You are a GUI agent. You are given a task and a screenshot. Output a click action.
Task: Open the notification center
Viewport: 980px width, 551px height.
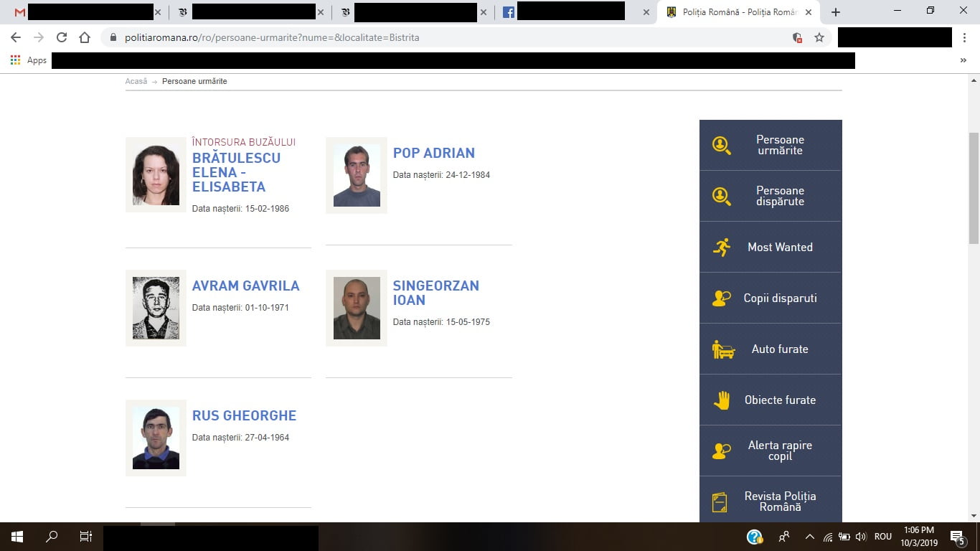click(957, 537)
